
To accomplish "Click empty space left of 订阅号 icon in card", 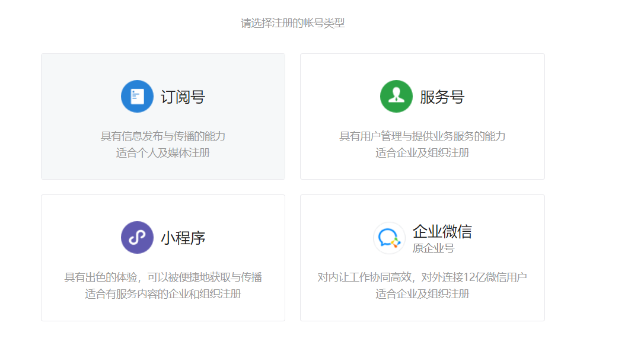I will pos(77,97).
